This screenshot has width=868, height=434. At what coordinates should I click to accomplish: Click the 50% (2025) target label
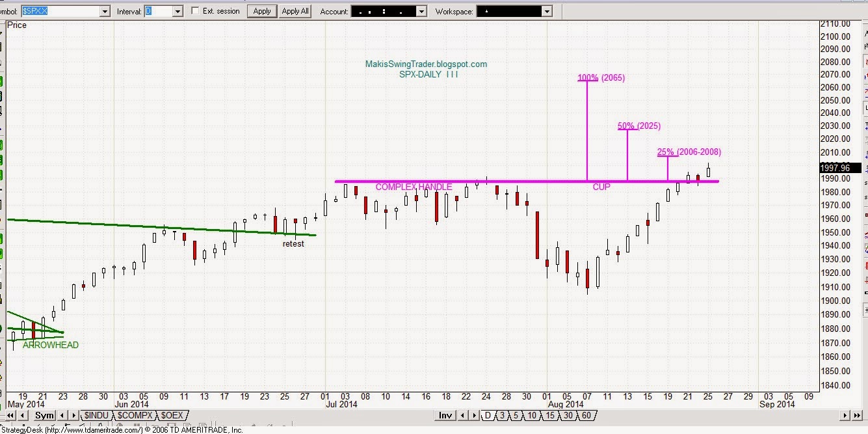[638, 126]
